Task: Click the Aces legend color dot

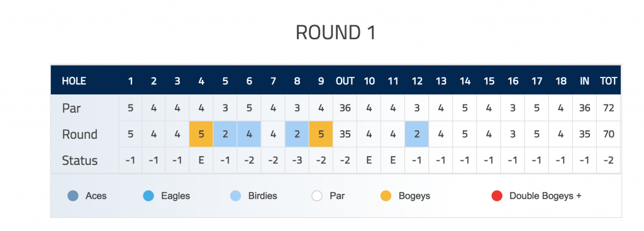Action: click(x=73, y=196)
